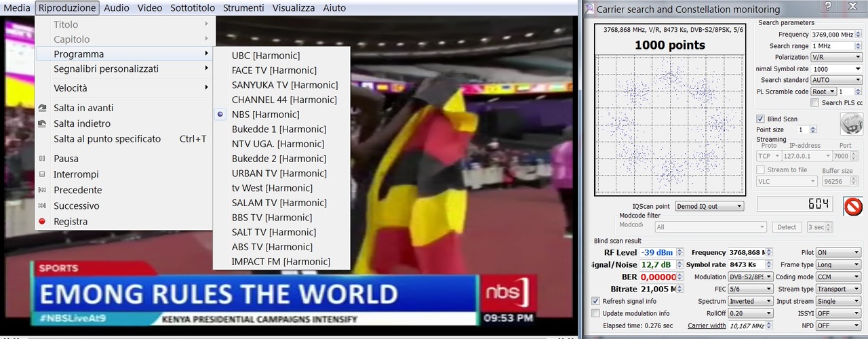The width and height of the screenshot is (868, 339).
Task: Click the red Registra record icon
Action: pyautogui.click(x=42, y=221)
